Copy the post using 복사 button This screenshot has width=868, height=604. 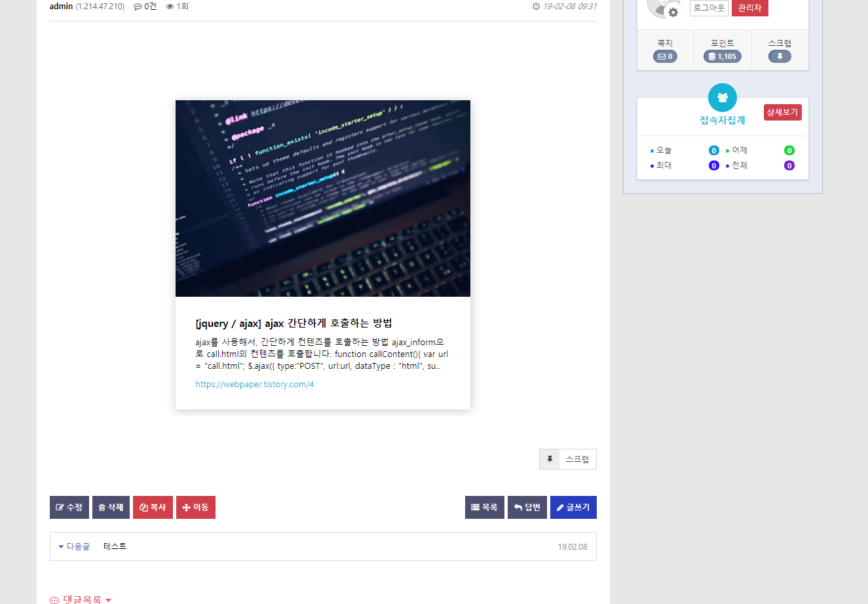(x=153, y=507)
